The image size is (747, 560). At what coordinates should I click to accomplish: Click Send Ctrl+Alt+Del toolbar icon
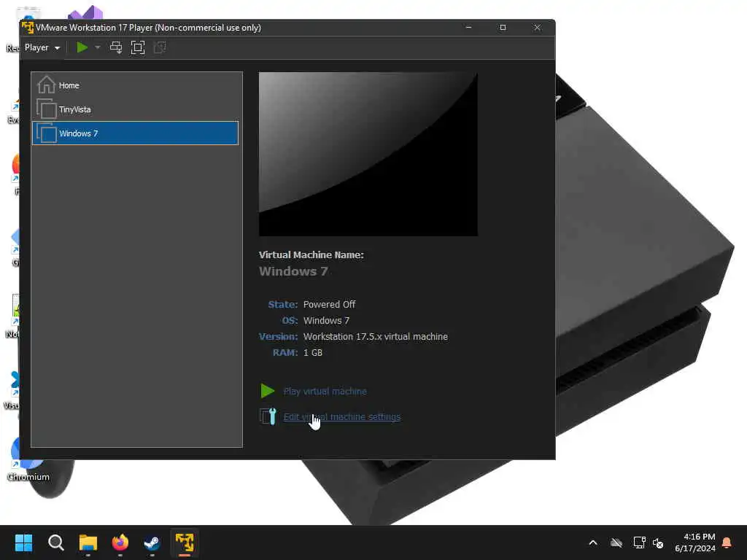(116, 47)
